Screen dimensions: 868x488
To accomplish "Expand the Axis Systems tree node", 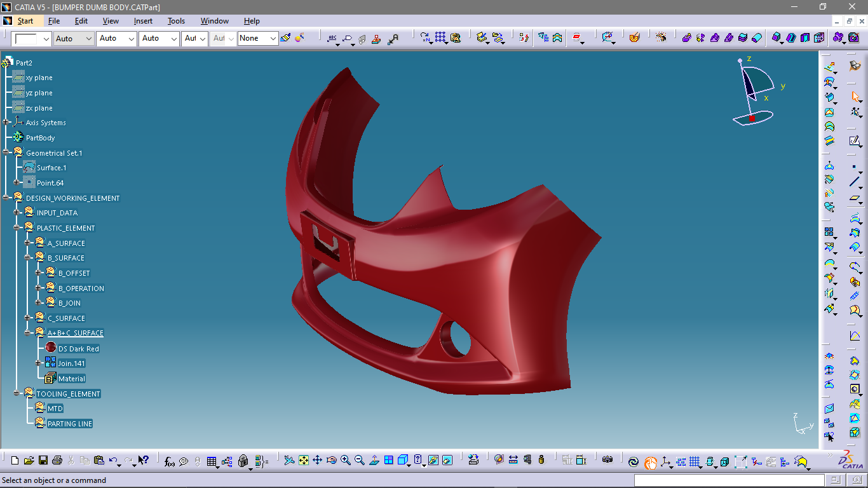I will (x=6, y=123).
